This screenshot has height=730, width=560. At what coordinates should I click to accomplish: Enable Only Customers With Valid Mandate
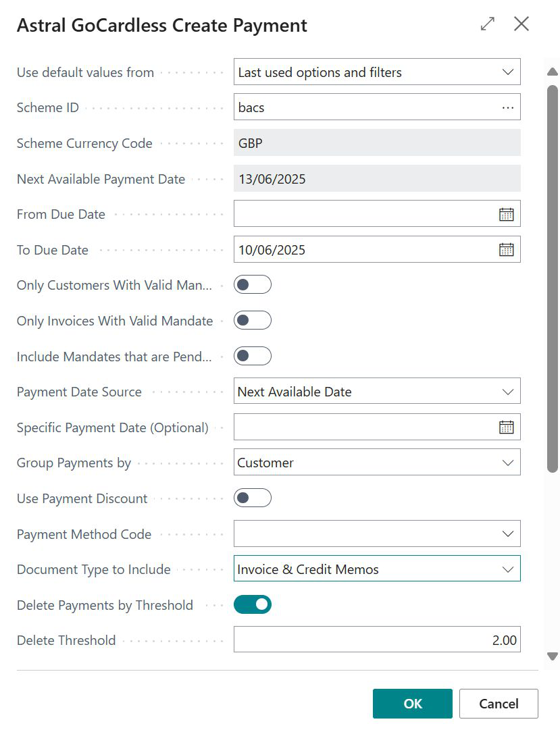click(252, 285)
